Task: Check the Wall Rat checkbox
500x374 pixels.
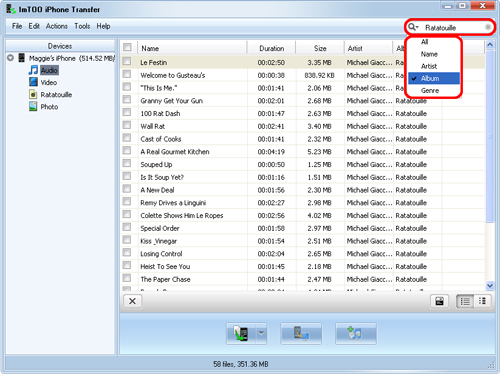Action: (127, 125)
